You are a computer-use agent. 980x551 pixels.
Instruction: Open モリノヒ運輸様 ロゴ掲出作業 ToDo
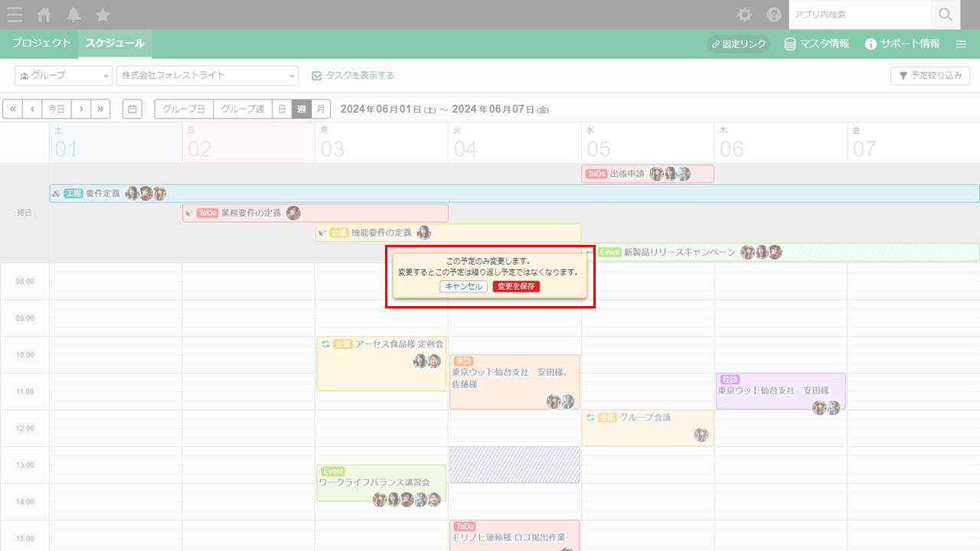[x=514, y=535]
